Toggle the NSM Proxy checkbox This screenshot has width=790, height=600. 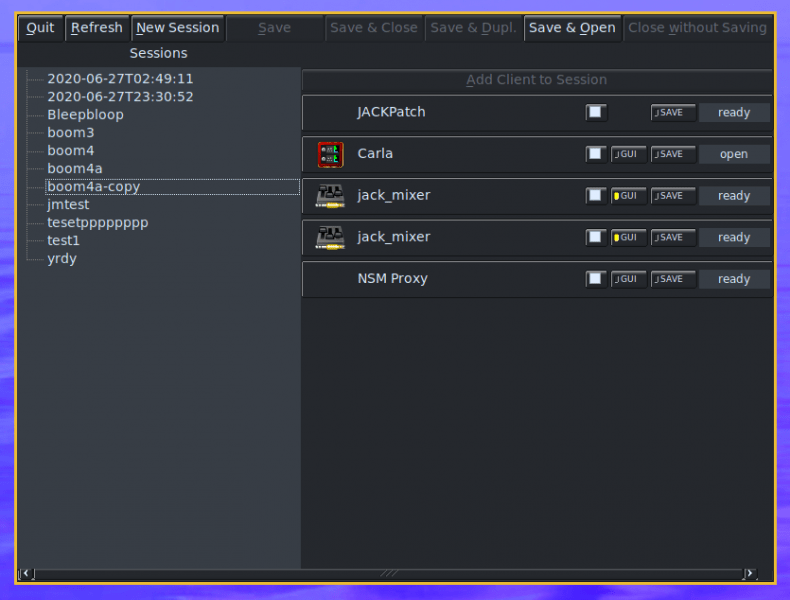[596, 279]
